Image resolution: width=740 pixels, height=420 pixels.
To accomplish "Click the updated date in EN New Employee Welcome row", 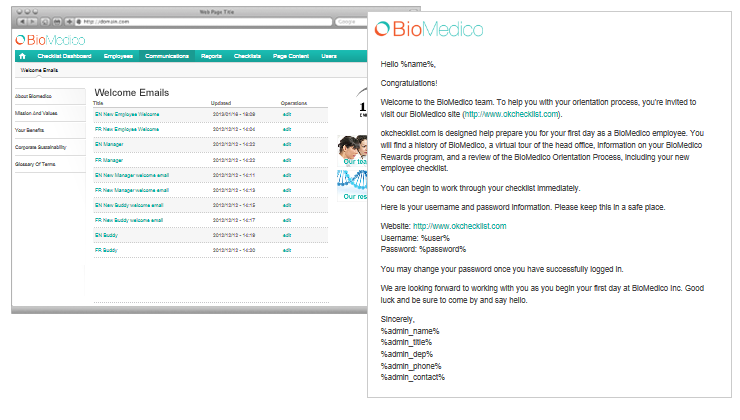I will 234,114.
